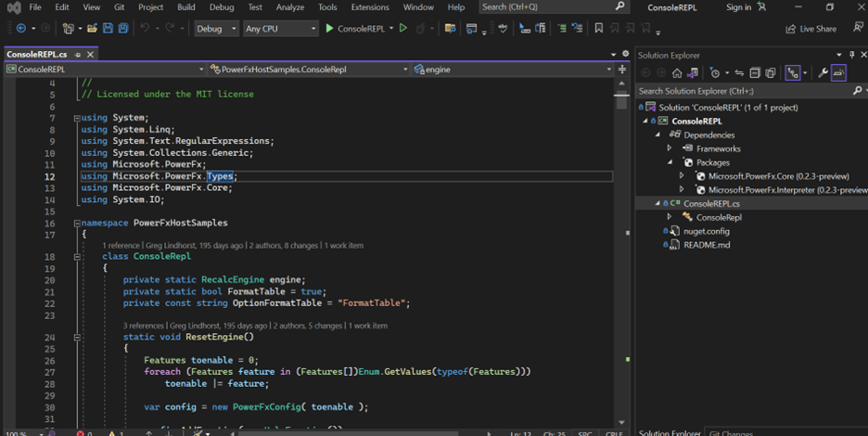Click the New Project toolbar icon
This screenshot has height=436, width=868.
68,28
